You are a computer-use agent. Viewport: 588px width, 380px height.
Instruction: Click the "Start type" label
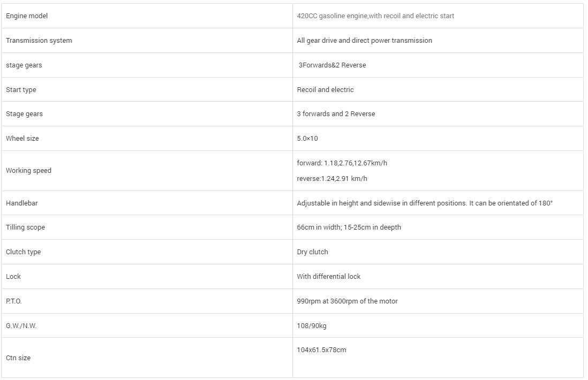point(21,90)
